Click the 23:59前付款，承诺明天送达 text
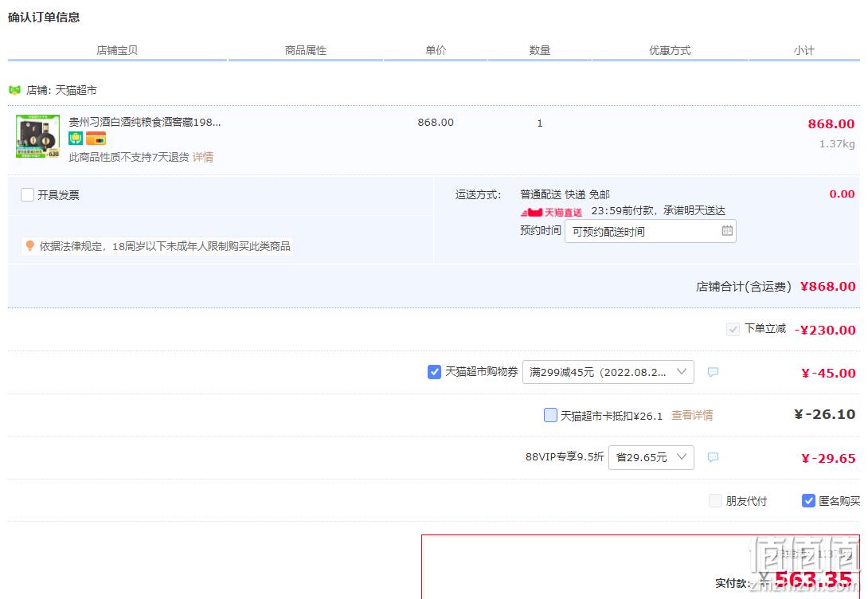Image resolution: width=868 pixels, height=599 pixels. pyautogui.click(x=659, y=210)
